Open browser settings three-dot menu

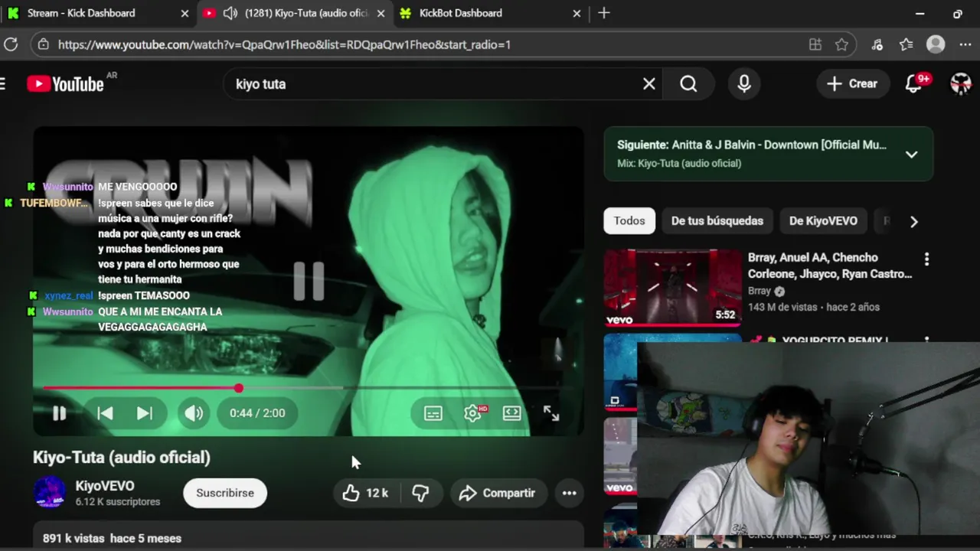click(965, 44)
